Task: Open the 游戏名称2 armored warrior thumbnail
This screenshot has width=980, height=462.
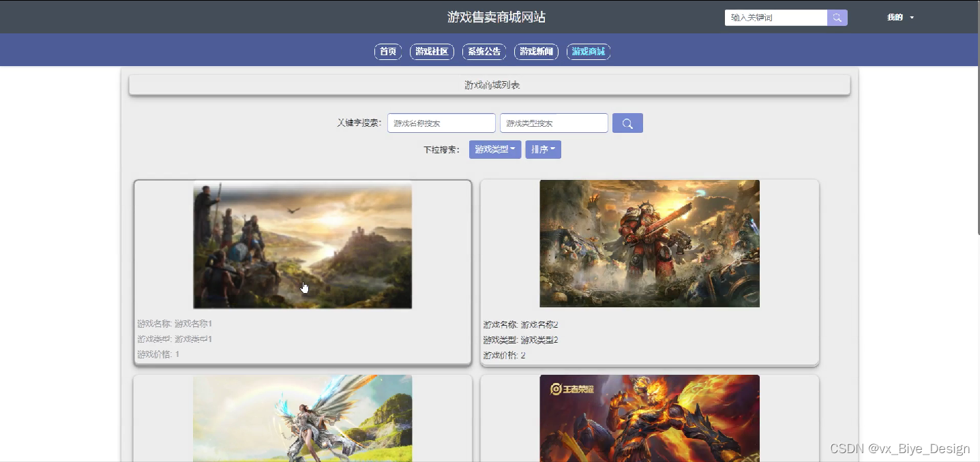Action: tap(649, 243)
